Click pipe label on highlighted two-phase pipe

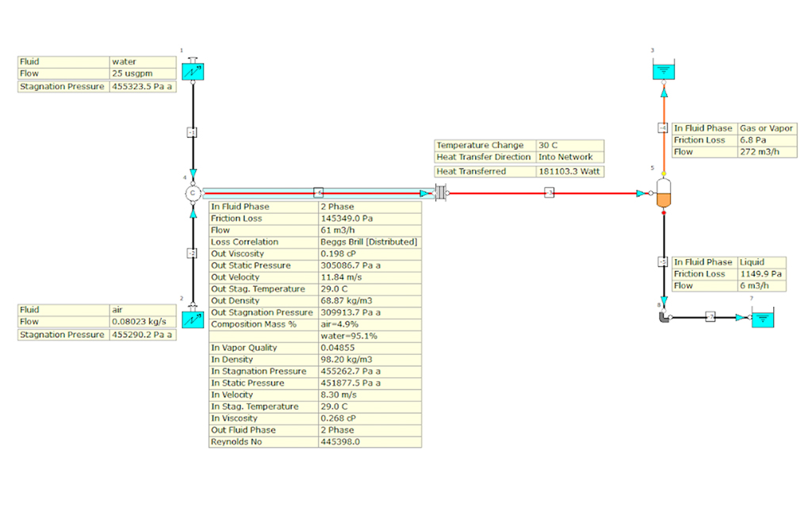click(x=318, y=193)
